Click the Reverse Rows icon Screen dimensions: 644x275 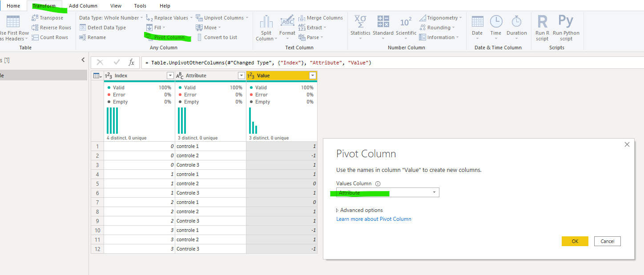tap(35, 28)
